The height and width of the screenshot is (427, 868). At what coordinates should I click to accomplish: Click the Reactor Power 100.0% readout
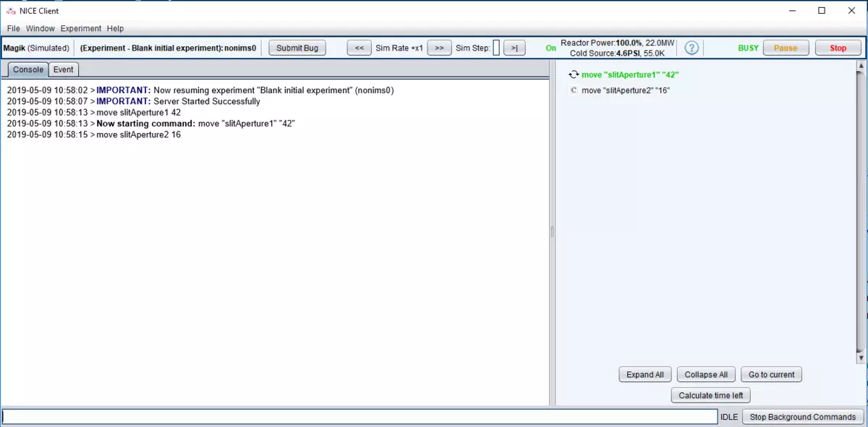[617, 43]
